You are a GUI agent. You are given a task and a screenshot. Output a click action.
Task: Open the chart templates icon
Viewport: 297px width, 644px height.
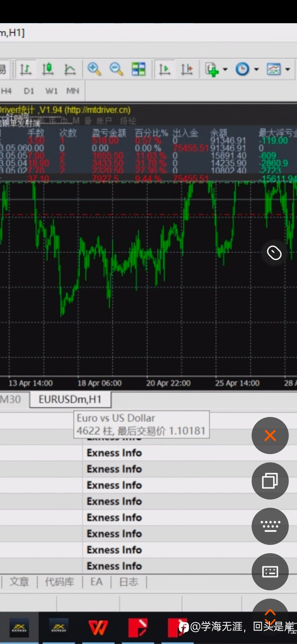point(274,69)
